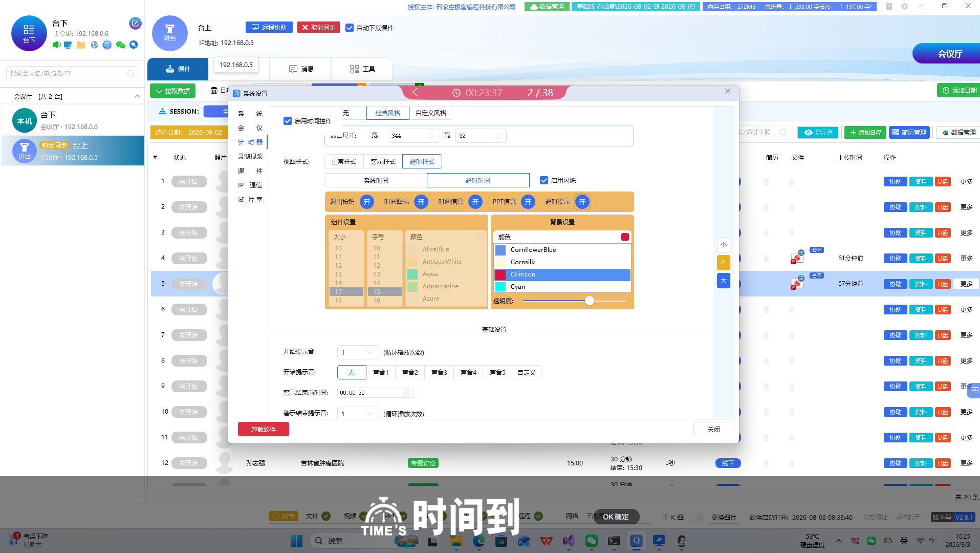Screen dimensions: 980x553
Task: Click the red 取消同步 button
Action: pyautogui.click(x=318, y=27)
